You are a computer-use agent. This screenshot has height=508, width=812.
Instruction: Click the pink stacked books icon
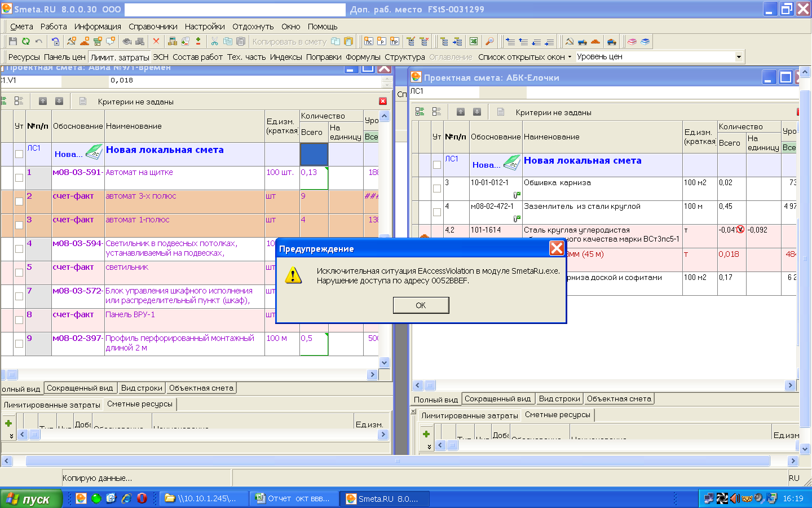pyautogui.click(x=632, y=41)
